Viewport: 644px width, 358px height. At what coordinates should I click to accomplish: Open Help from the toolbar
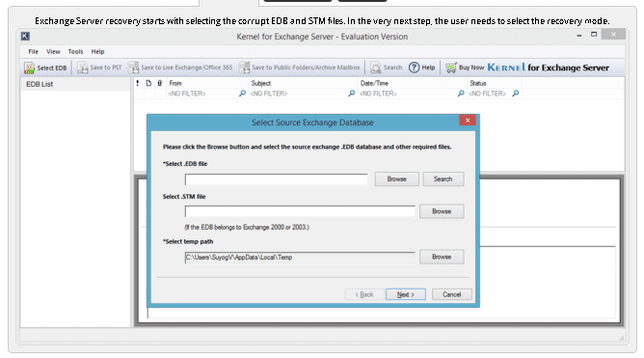coord(422,68)
